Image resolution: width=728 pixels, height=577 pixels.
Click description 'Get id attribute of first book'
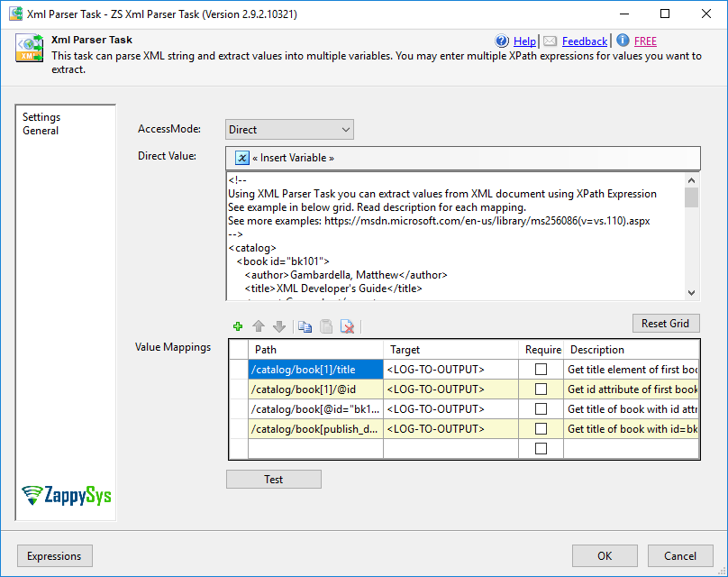632,389
